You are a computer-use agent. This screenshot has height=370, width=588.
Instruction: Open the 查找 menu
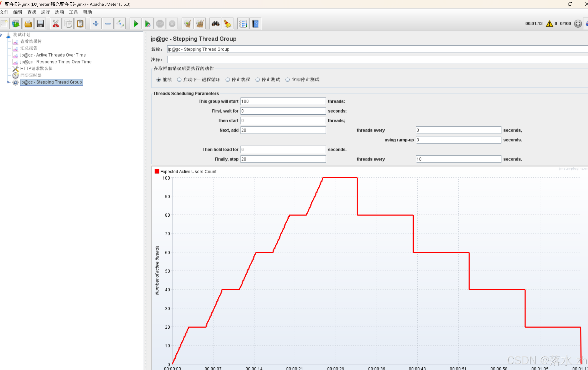pos(32,12)
